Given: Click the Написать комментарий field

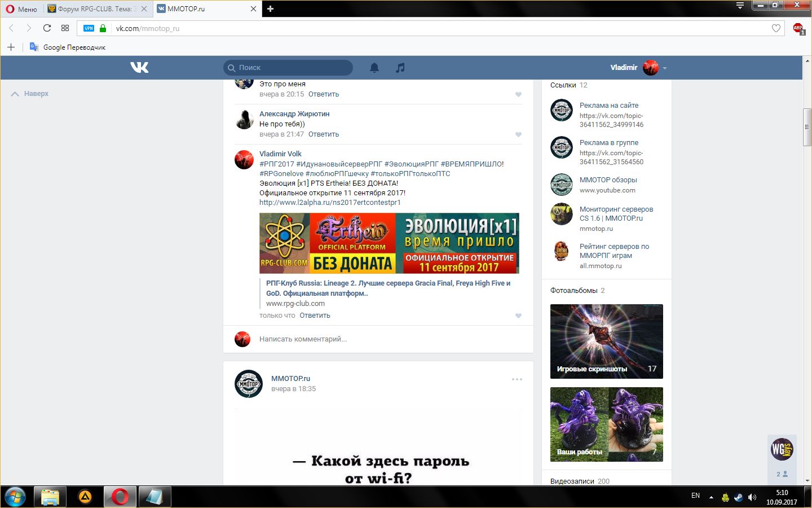Looking at the screenshot, I should click(389, 339).
